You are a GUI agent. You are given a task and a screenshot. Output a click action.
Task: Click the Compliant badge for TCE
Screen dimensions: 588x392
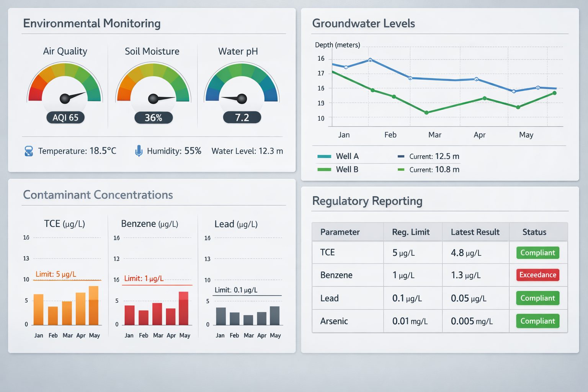point(537,253)
